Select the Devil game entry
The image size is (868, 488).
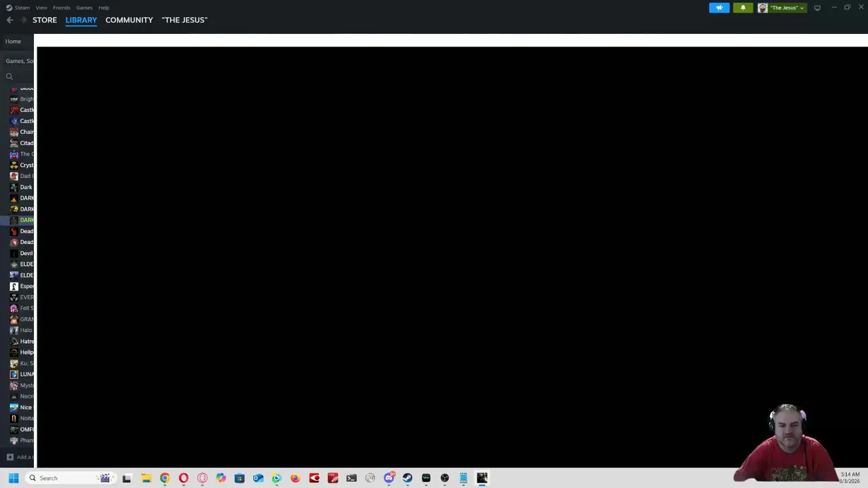coord(22,253)
